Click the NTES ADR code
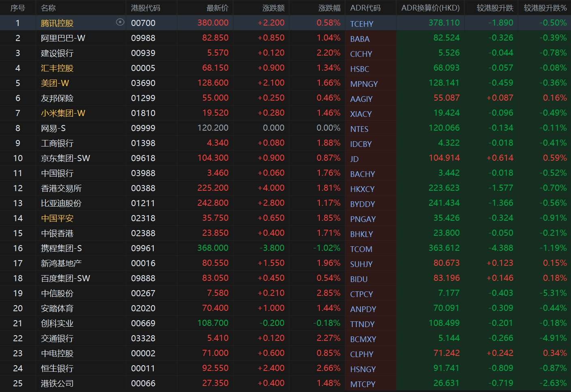 359,129
